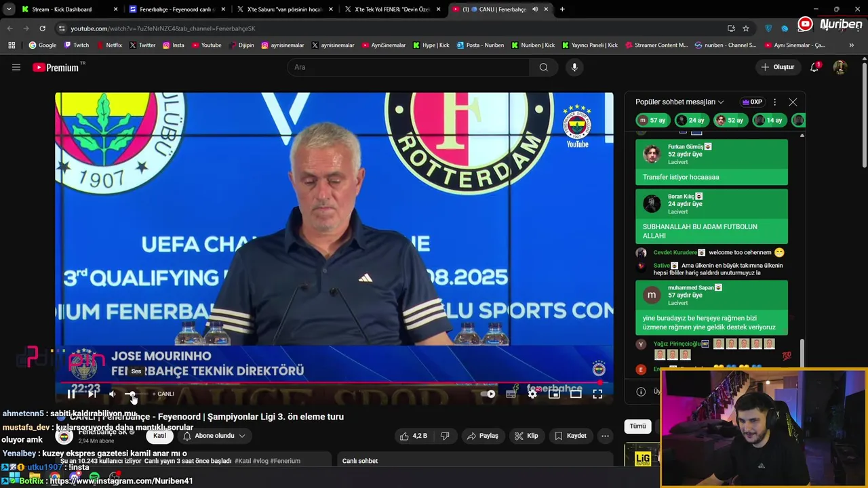Select the 57 ay pinned member chip
This screenshot has height=488, width=868.
[x=652, y=120]
